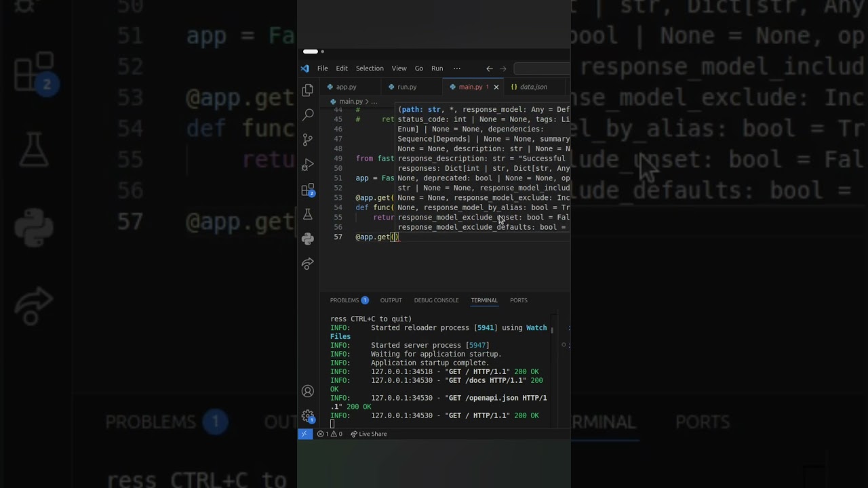Open the Problems panel tab
Image resolution: width=868 pixels, height=488 pixels.
tap(349, 300)
